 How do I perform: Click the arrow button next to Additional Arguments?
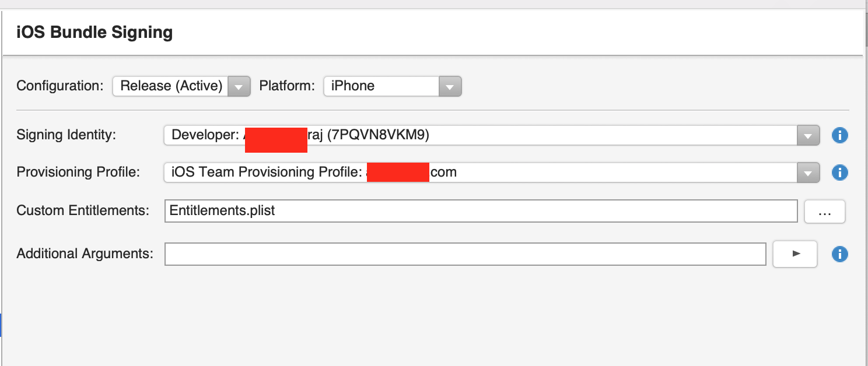coord(795,254)
